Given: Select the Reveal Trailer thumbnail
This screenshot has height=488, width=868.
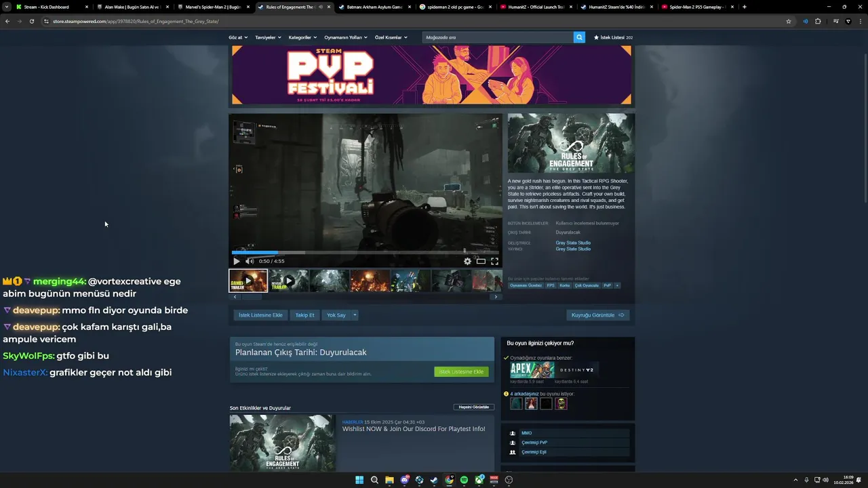Looking at the screenshot, I should pos(289,281).
